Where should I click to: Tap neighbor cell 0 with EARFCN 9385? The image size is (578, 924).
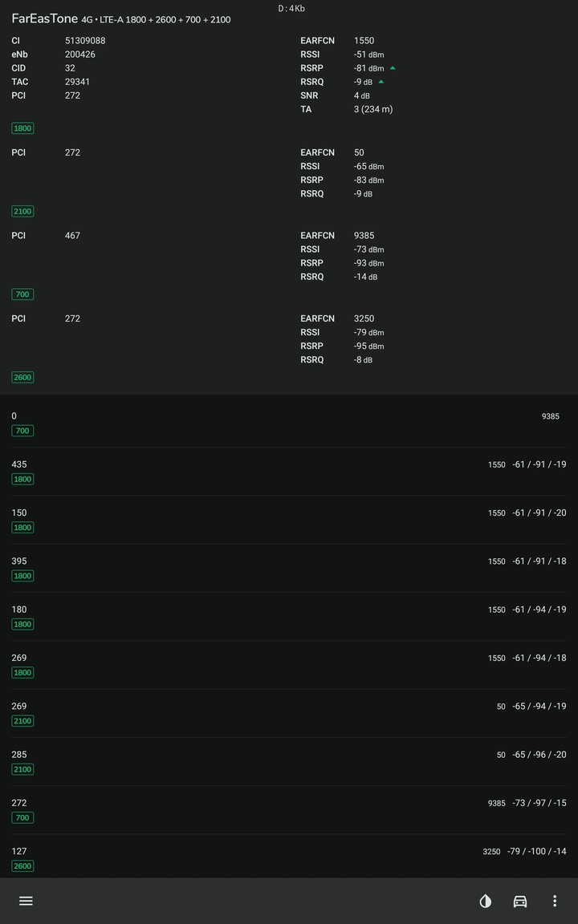point(289,423)
